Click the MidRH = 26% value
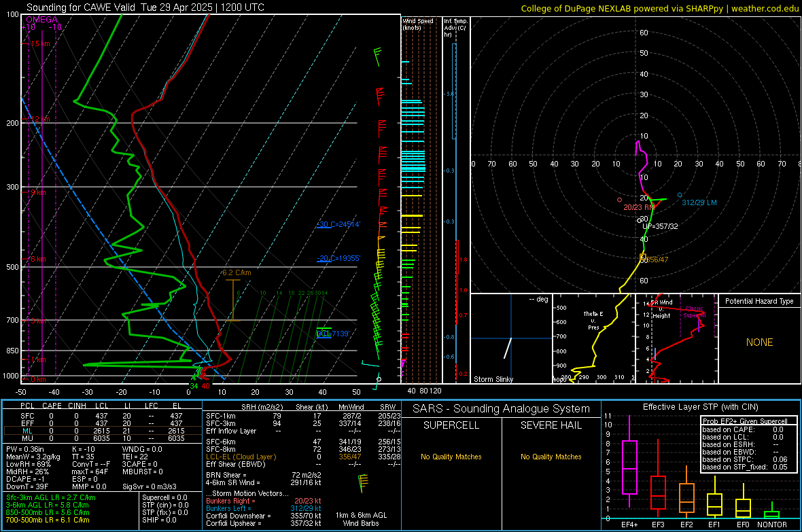 click(28, 472)
